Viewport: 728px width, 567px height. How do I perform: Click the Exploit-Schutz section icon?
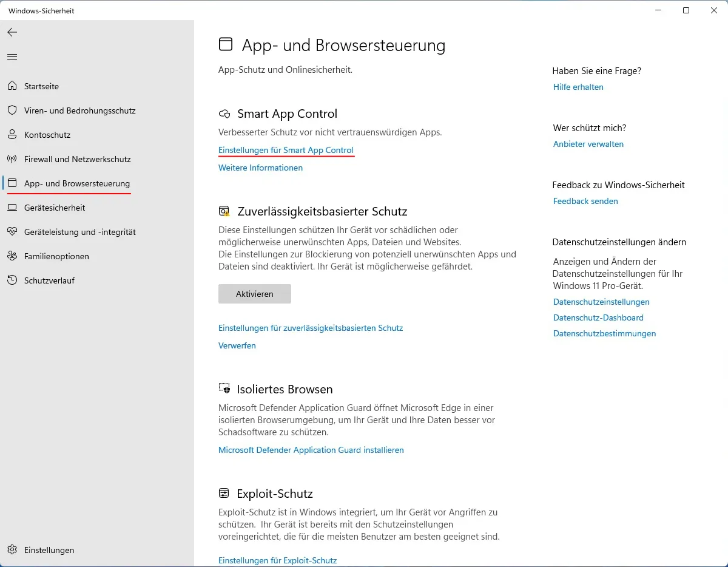coord(224,494)
